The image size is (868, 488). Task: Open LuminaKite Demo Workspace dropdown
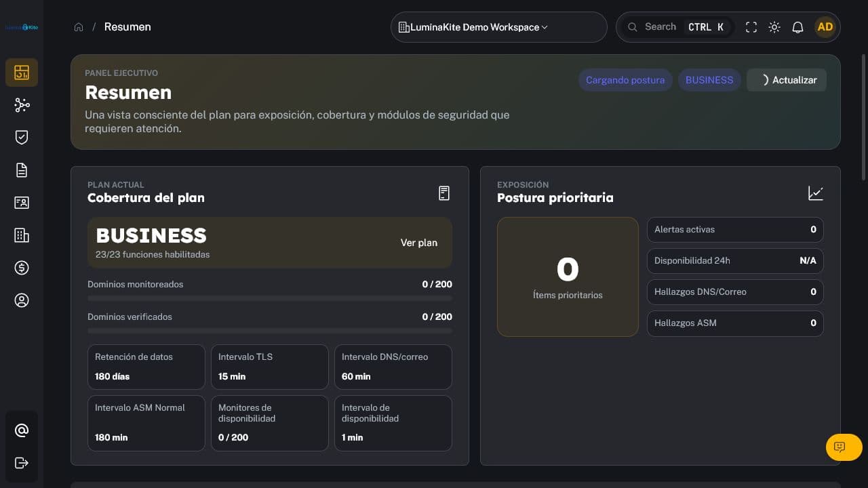(499, 27)
